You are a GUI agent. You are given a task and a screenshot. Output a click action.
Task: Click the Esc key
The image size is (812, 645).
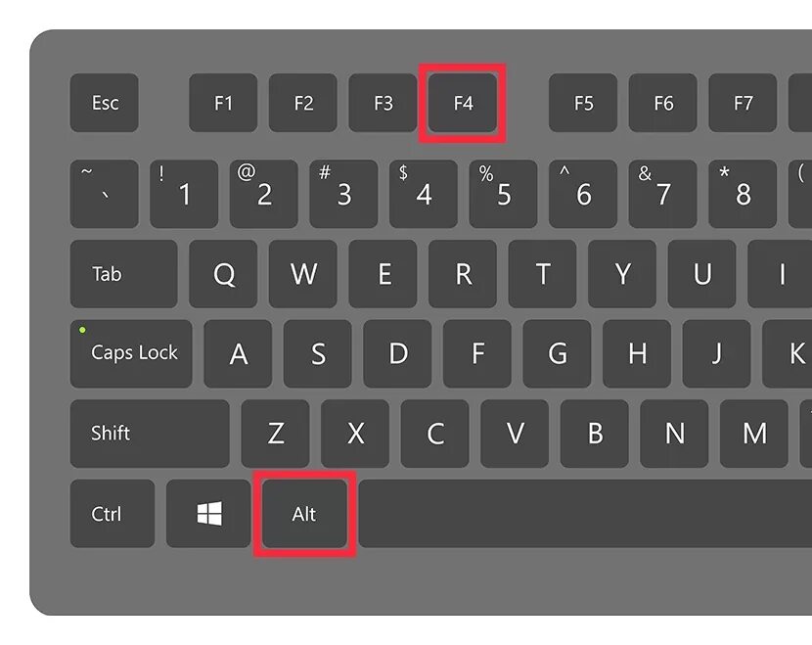click(x=104, y=103)
